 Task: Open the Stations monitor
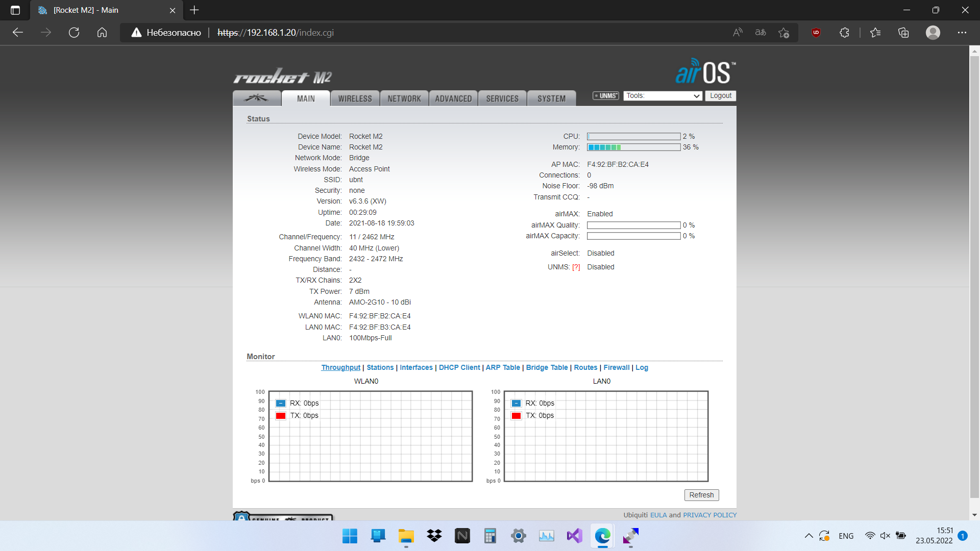pos(380,367)
